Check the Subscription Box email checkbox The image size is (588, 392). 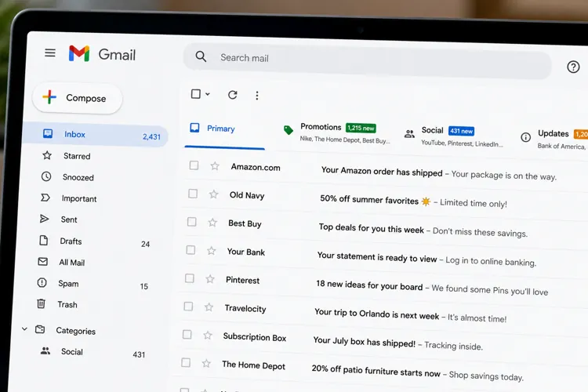[x=187, y=334]
